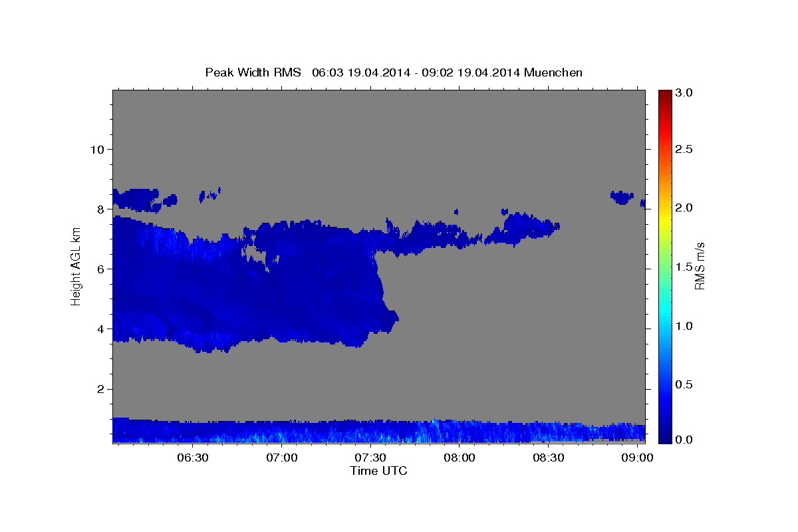The height and width of the screenshot is (532, 798).
Task: Click the 07:30 time tick label
Action: (x=370, y=458)
